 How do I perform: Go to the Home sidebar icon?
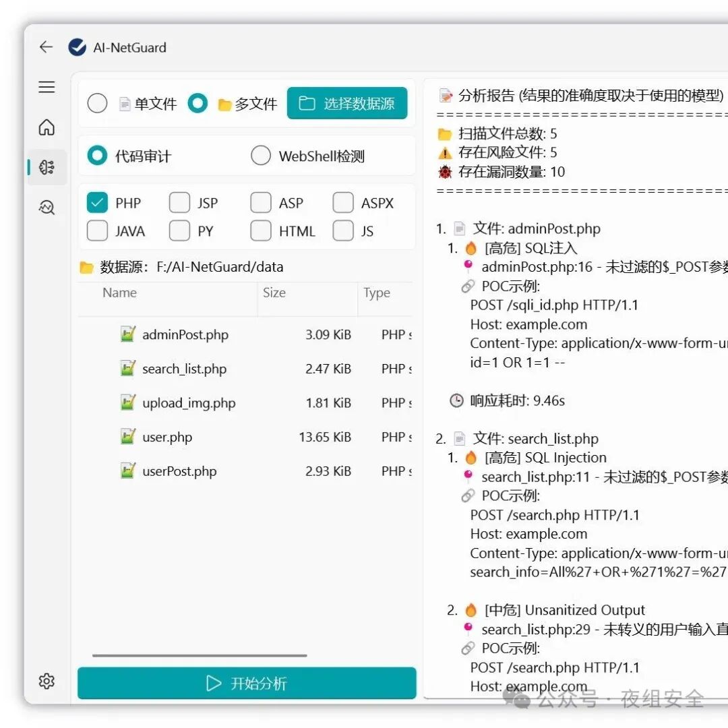[47, 127]
